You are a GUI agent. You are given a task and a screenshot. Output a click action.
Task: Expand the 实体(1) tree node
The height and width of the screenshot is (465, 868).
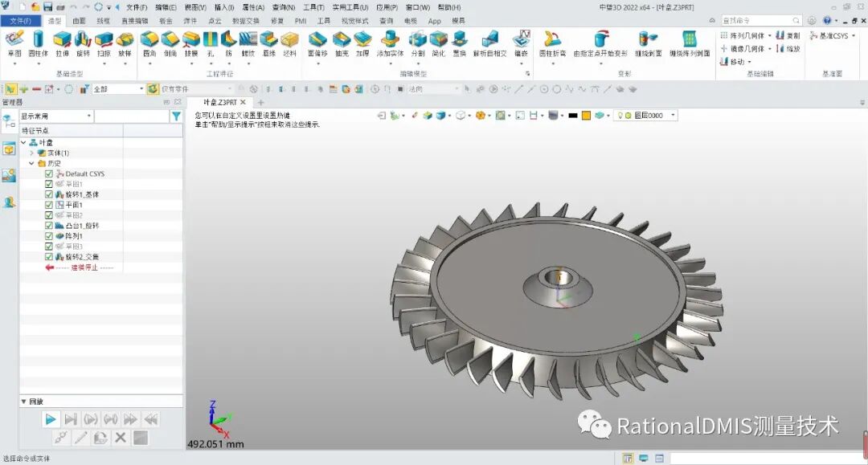click(x=32, y=153)
